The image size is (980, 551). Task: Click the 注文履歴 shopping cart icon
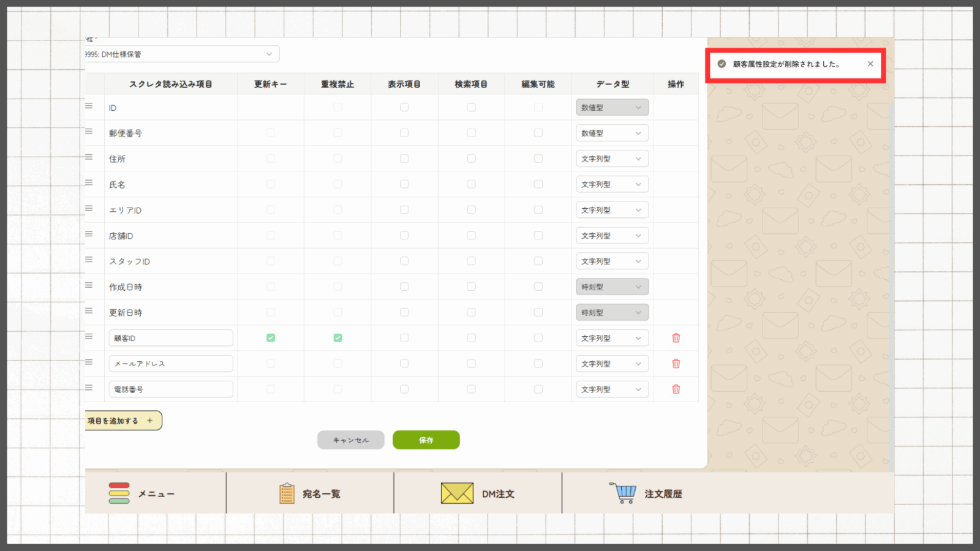coord(623,493)
